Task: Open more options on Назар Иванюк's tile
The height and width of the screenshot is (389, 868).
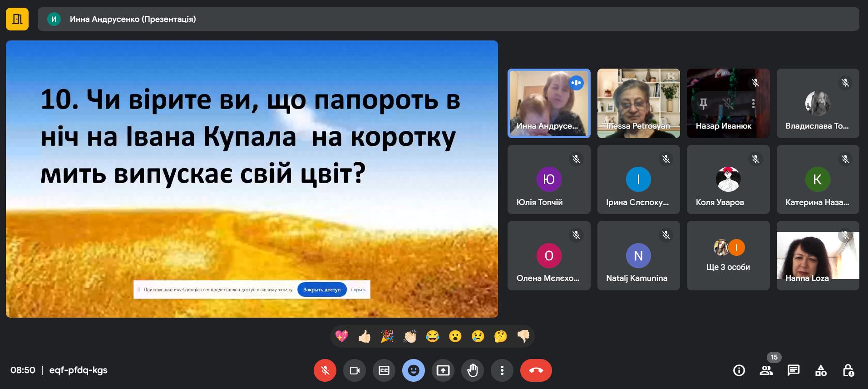Action: pyautogui.click(x=753, y=104)
